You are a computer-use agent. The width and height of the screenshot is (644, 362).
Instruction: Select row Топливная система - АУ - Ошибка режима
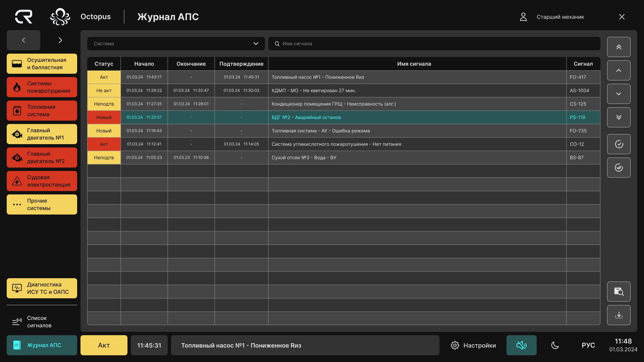click(x=344, y=131)
